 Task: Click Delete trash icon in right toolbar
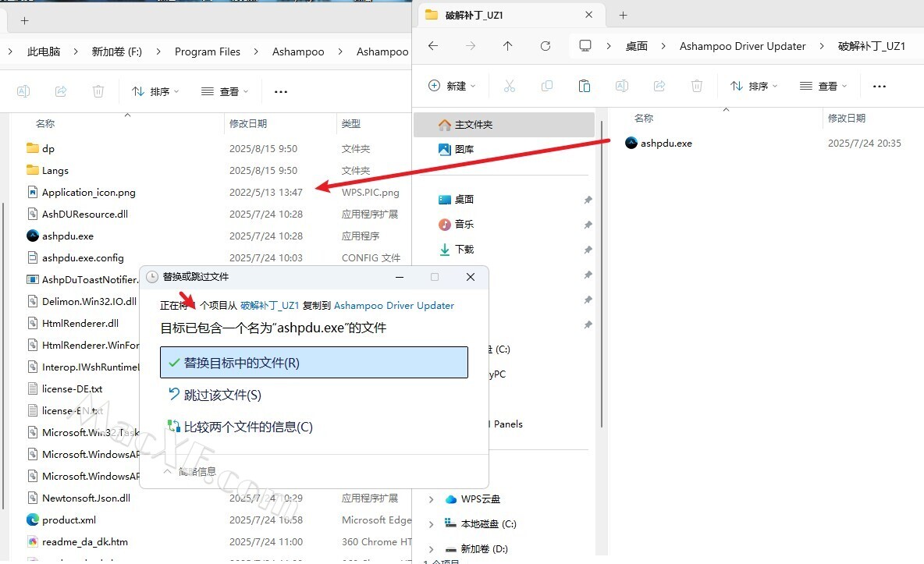pos(697,86)
